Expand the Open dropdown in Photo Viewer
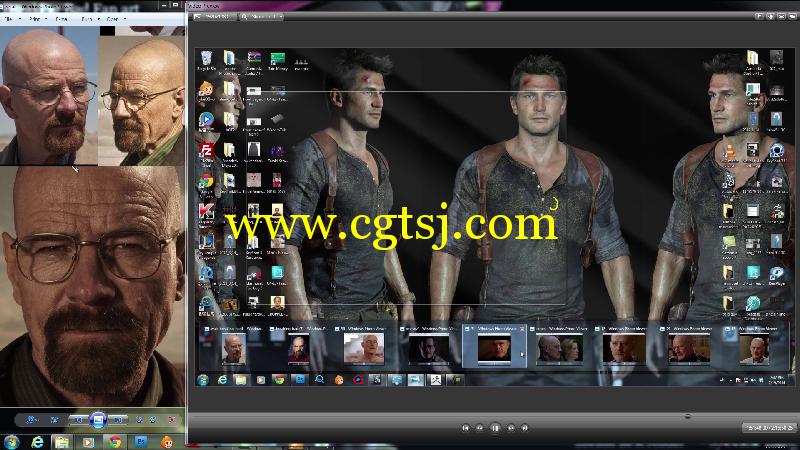The height and width of the screenshot is (450, 800). coord(125,19)
